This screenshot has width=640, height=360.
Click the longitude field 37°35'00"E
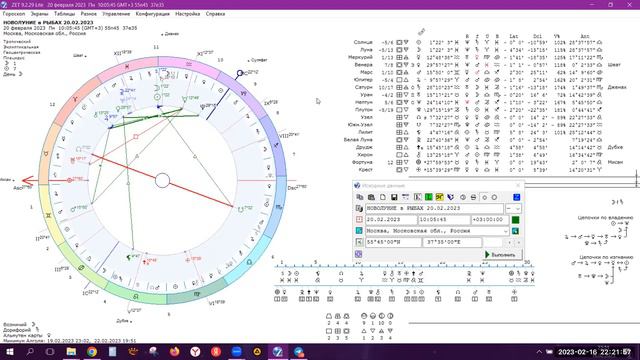(452, 242)
